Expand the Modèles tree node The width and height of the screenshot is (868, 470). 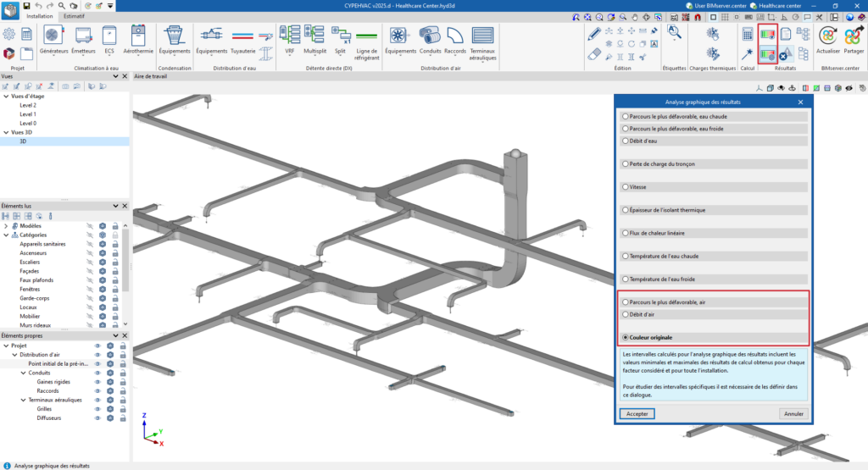pyautogui.click(x=7, y=226)
